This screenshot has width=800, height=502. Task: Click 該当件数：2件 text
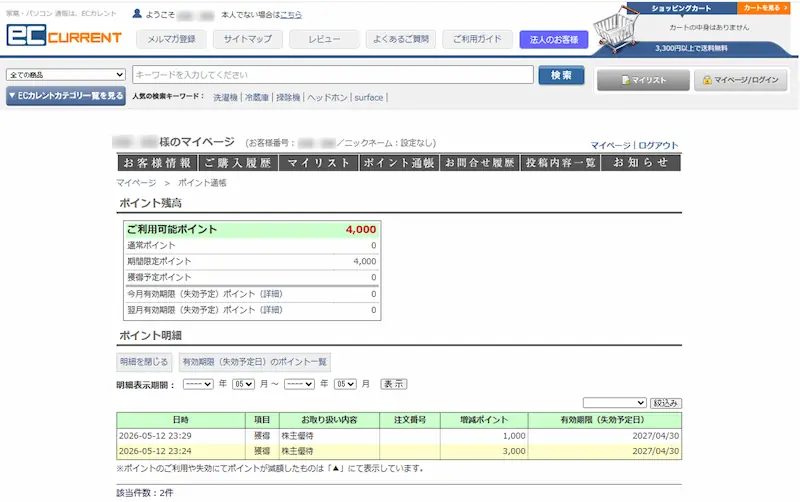click(x=145, y=493)
